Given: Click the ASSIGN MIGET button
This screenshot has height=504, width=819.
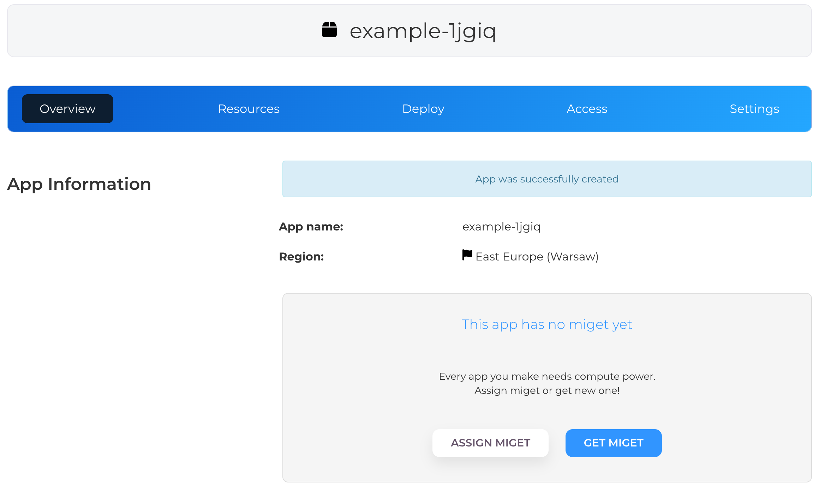Looking at the screenshot, I should pyautogui.click(x=490, y=443).
